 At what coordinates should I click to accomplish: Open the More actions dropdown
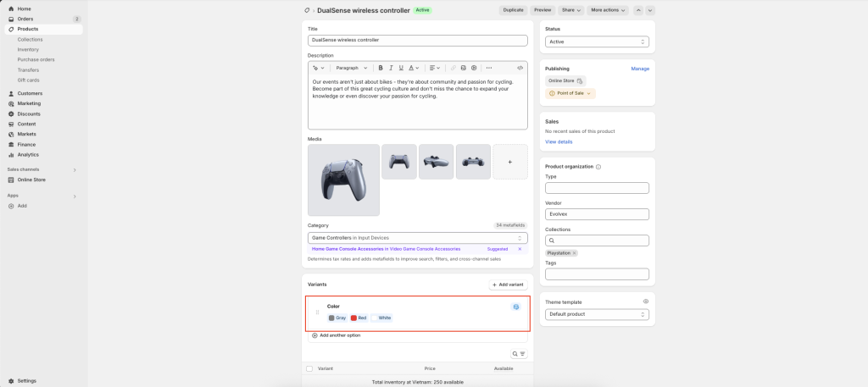pos(608,10)
